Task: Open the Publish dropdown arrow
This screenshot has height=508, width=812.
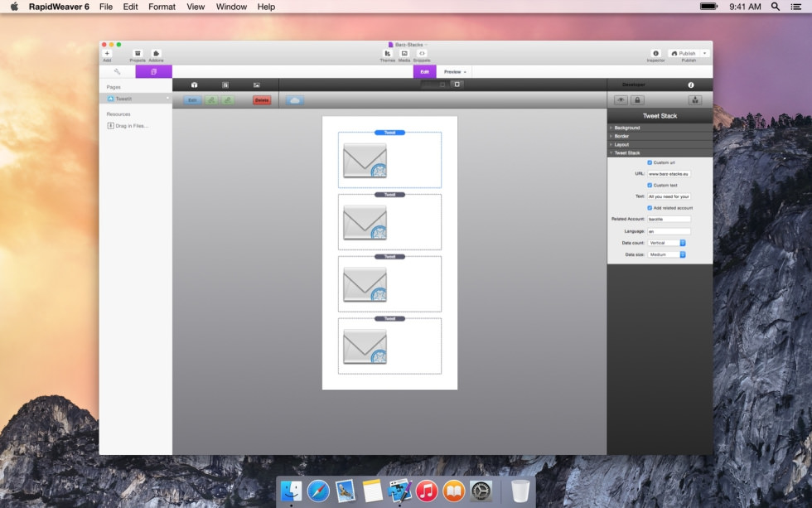Action: [704, 53]
